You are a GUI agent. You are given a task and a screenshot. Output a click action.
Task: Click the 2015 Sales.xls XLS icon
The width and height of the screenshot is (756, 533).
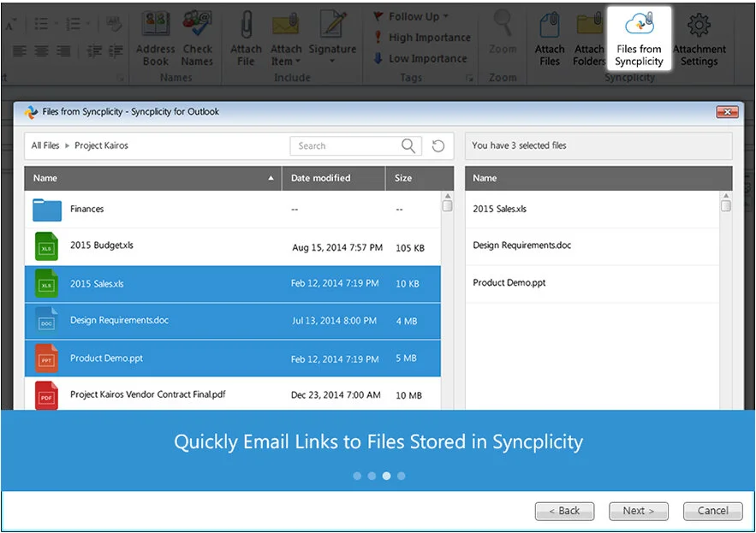click(x=46, y=283)
